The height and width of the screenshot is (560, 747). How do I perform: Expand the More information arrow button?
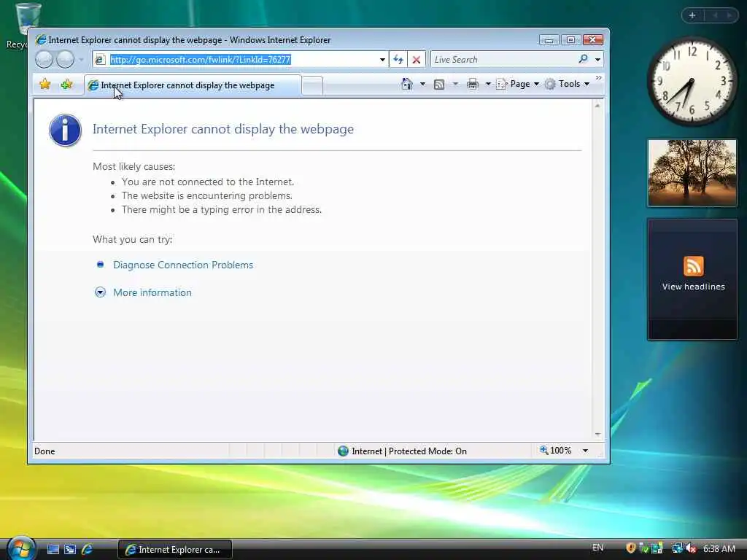click(x=100, y=292)
